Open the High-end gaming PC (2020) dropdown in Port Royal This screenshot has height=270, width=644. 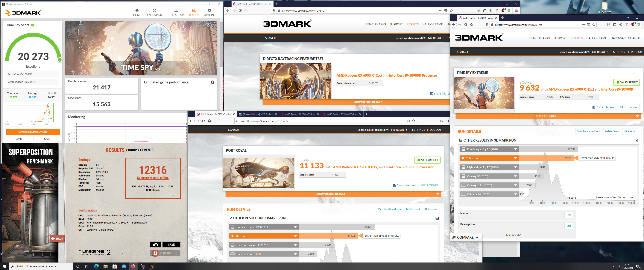coord(295,245)
